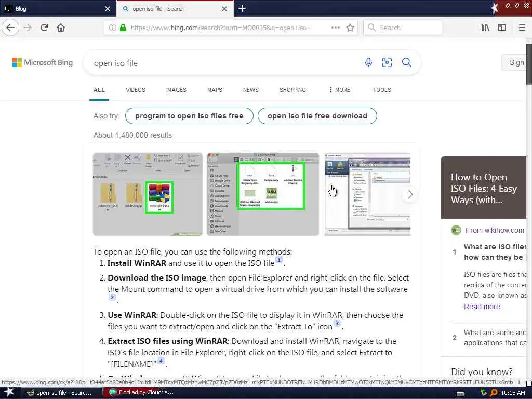Screen dimensions: 532x399
Task: Open the third carousel screenshot thumbnail
Action: [x=367, y=194]
